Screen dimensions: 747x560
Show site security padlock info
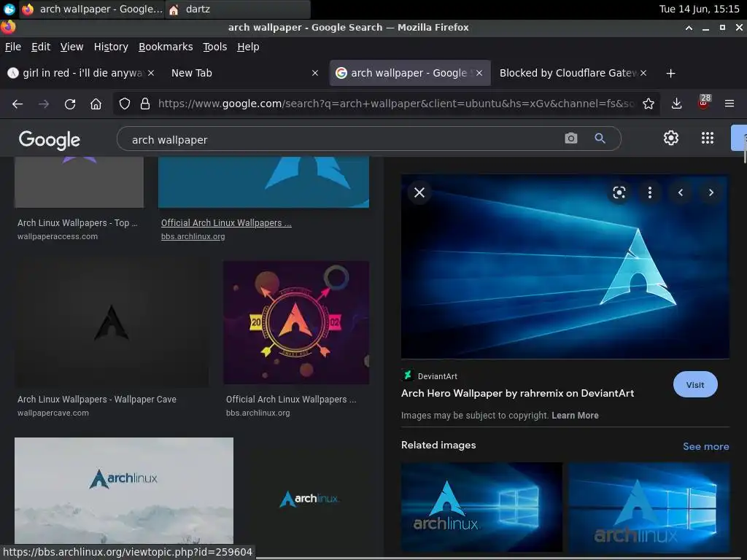[145, 104]
